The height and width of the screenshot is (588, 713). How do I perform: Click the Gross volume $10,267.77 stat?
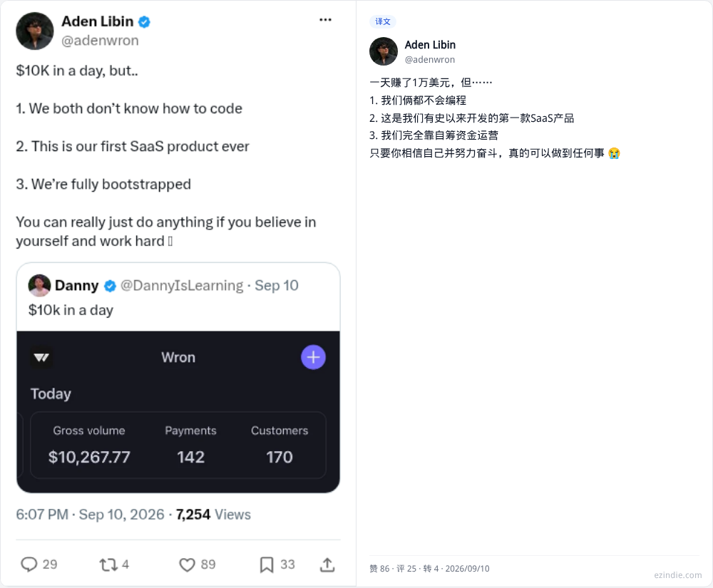(x=89, y=445)
